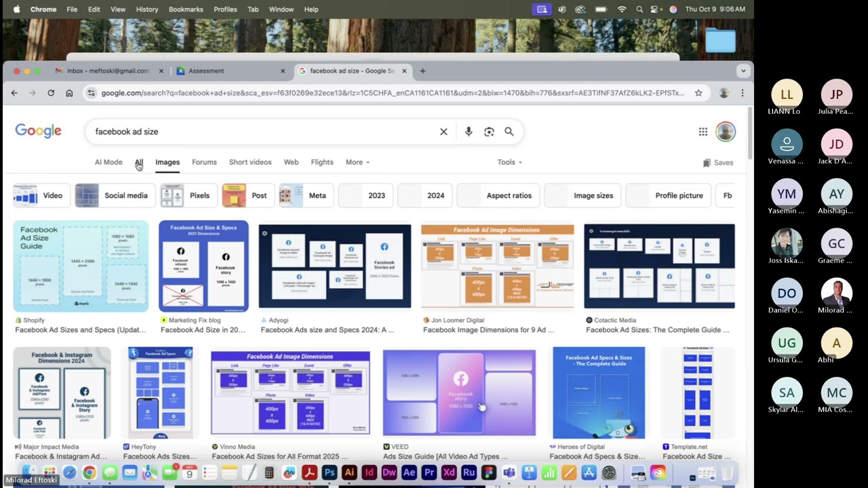Go to the Google homepage logo

38,131
